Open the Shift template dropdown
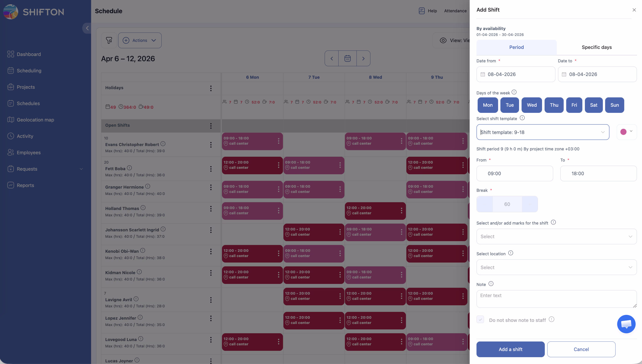The width and height of the screenshot is (642, 364). point(543,132)
